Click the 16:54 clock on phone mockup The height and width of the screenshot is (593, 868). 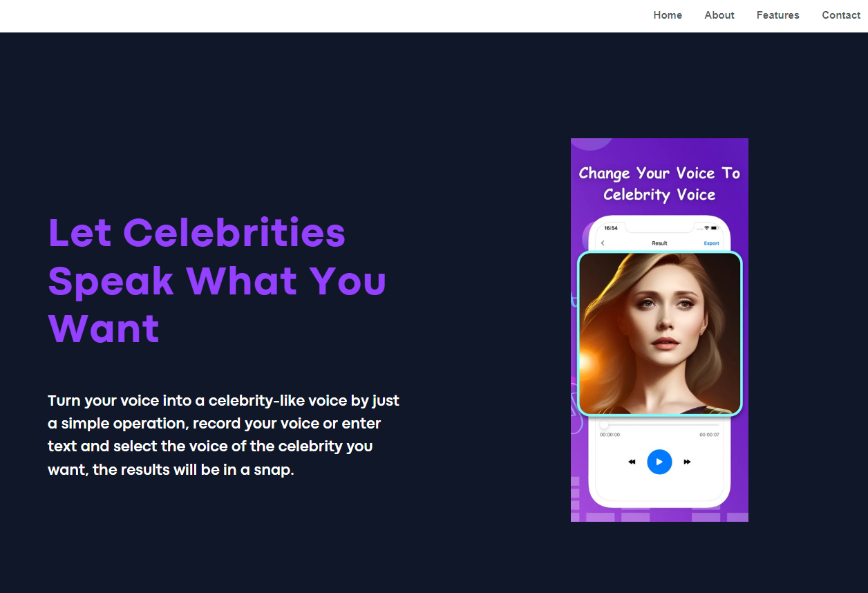611,228
